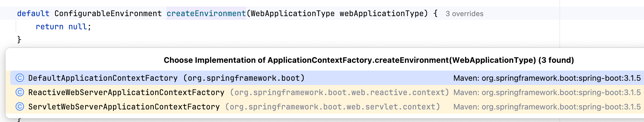
Task: Click the Choose Implementation popup title
Action: click(369, 60)
